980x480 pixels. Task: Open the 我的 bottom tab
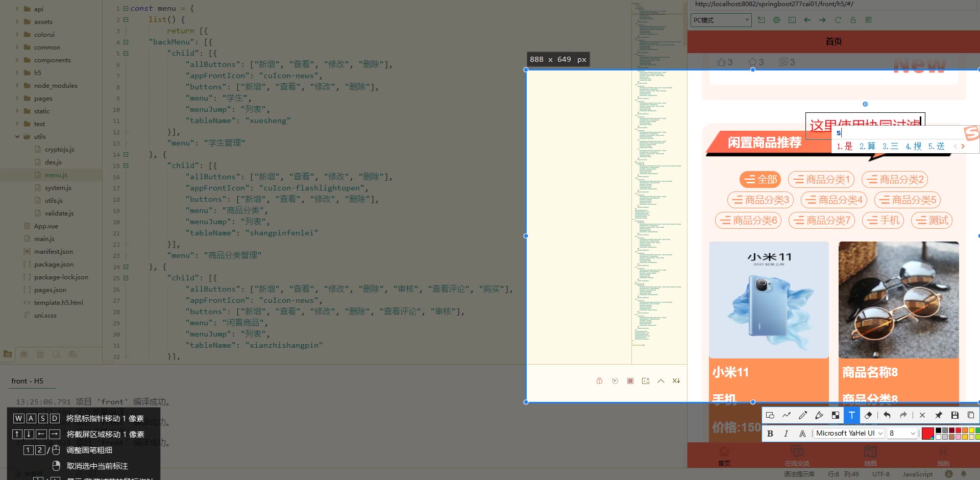point(943,456)
